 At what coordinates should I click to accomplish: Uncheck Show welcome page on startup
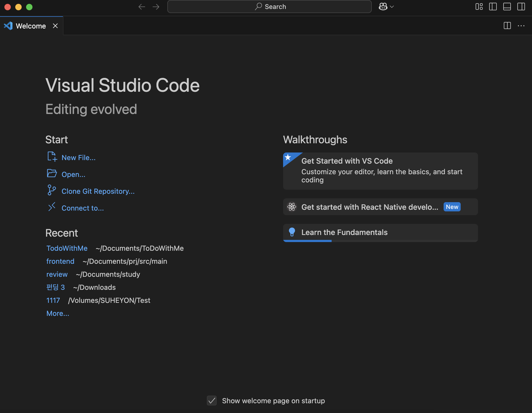(212, 401)
